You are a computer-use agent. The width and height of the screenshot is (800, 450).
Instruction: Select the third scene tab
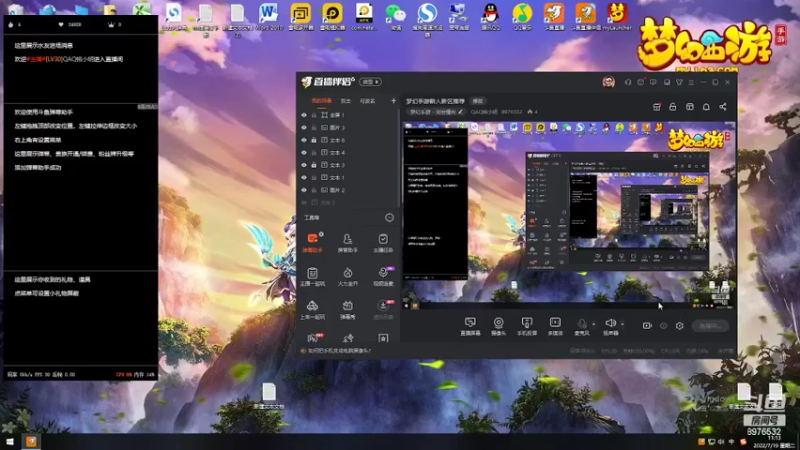click(367, 101)
